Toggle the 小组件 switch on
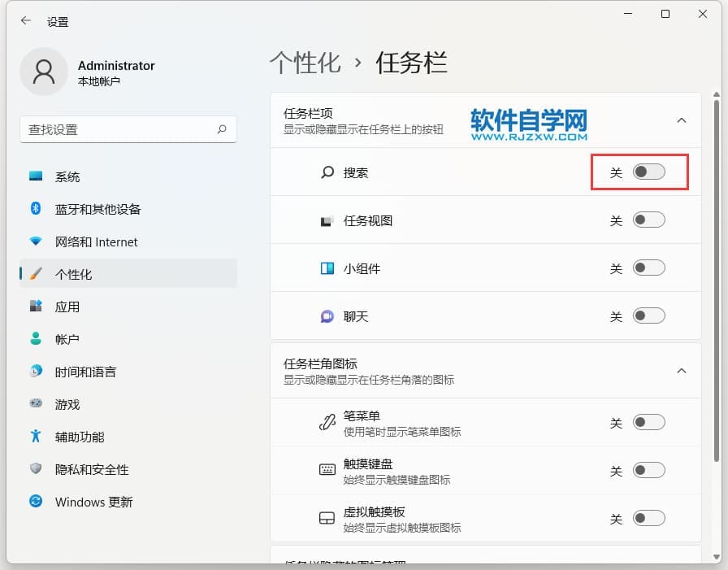 pos(648,268)
